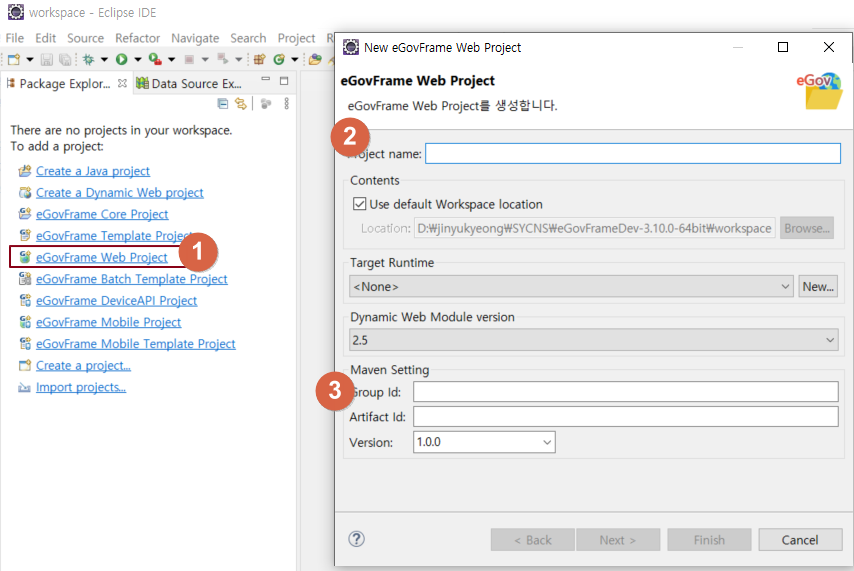Click 'Create a Dynamic Web project' link
This screenshot has width=854, height=571.
pyautogui.click(x=120, y=193)
